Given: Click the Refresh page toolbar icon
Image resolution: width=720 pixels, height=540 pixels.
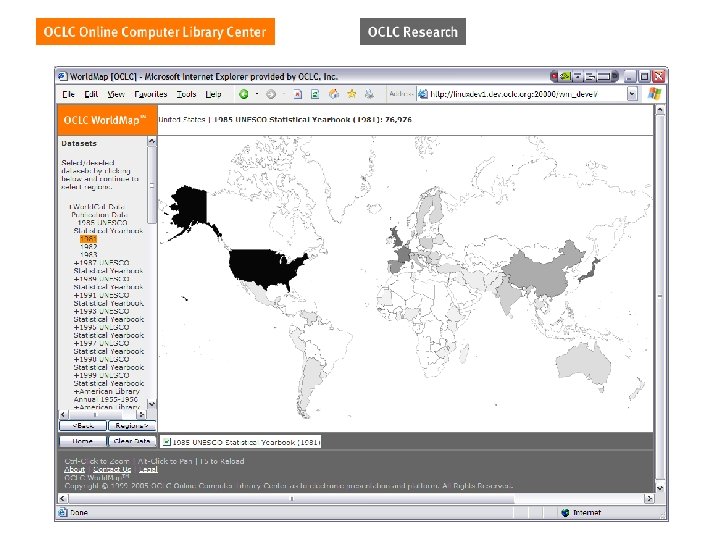Looking at the screenshot, I should [x=314, y=94].
